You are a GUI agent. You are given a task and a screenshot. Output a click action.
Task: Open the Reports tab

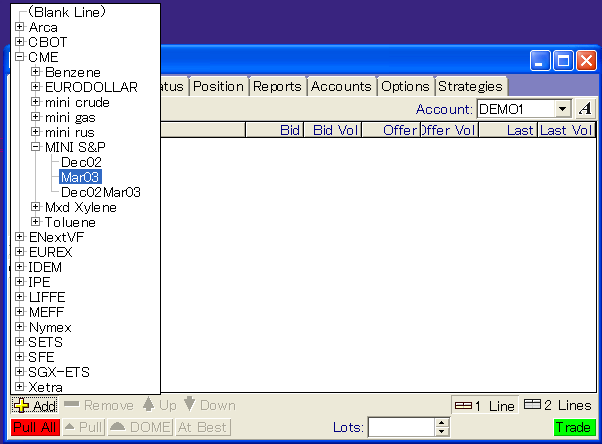click(x=277, y=86)
